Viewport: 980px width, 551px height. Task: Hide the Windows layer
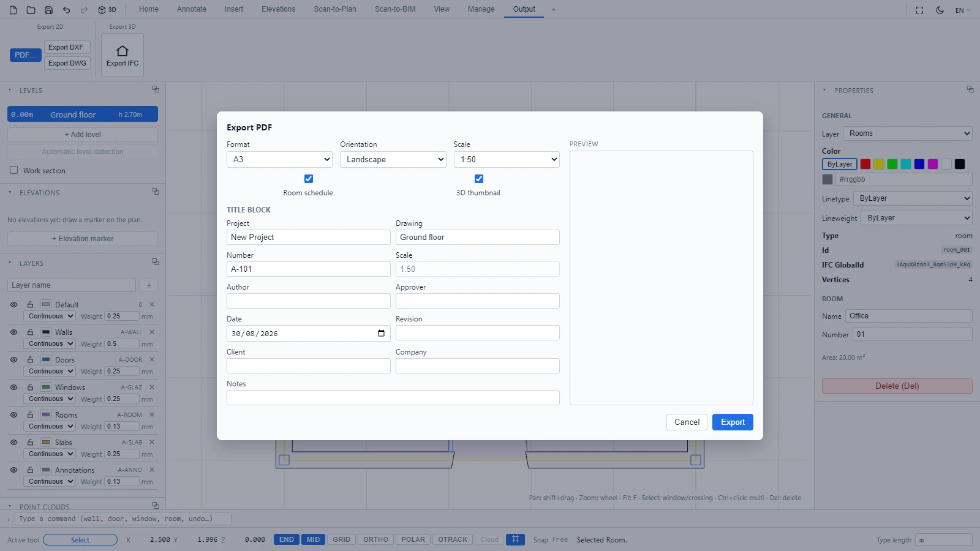[13, 387]
